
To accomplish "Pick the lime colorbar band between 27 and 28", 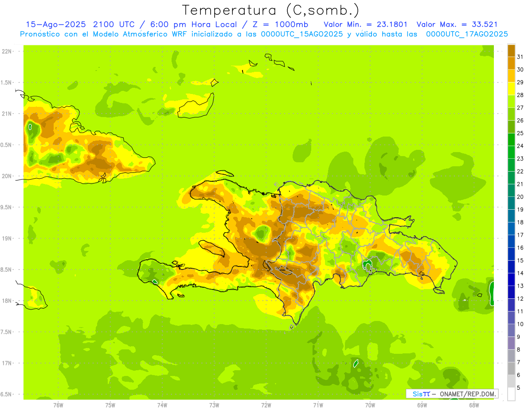I will 511,101.
